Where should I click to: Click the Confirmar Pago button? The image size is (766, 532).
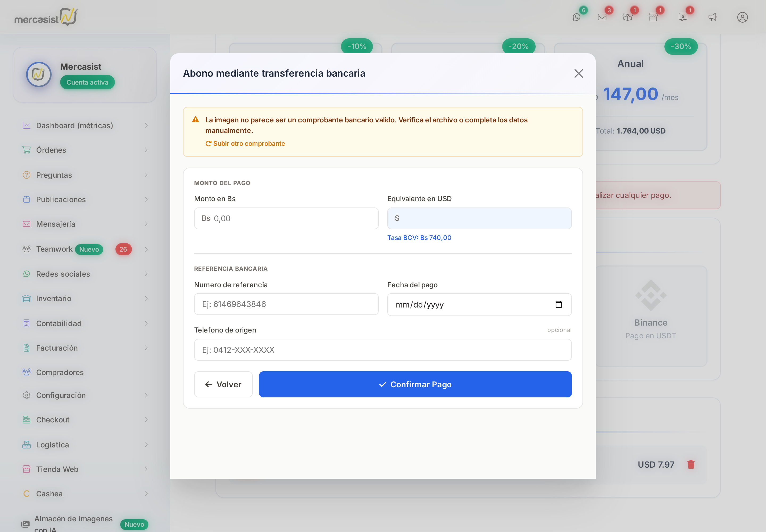(415, 384)
